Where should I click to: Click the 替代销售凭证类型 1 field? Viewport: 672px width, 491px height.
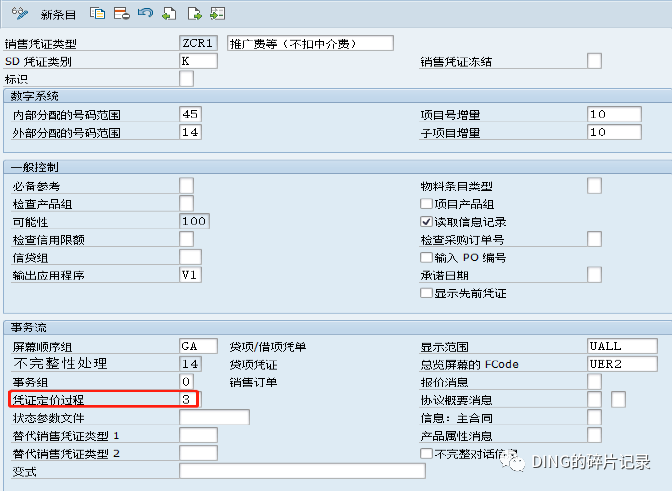[198, 435]
